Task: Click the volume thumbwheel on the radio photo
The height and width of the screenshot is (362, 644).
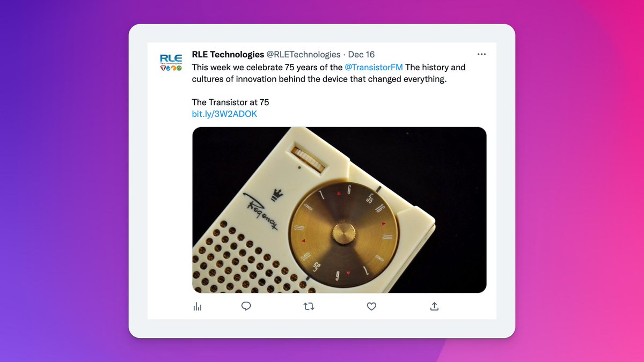Action: [310, 158]
